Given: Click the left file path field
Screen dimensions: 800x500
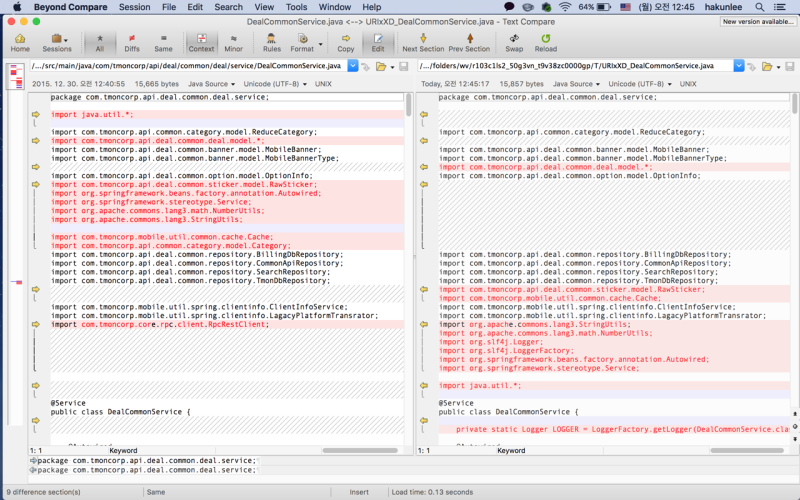Looking at the screenshot, I should (x=188, y=66).
